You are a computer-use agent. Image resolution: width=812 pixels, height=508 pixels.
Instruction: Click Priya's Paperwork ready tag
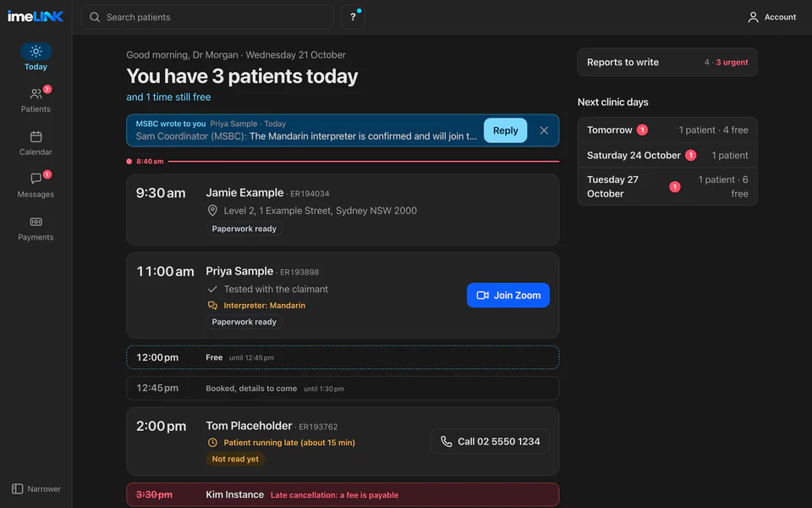[244, 322]
